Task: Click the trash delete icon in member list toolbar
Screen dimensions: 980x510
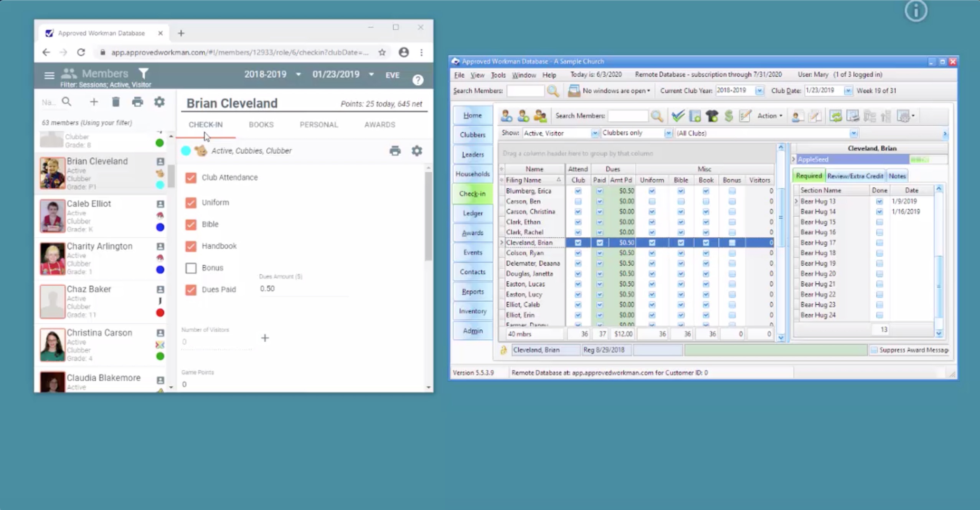Action: [115, 102]
